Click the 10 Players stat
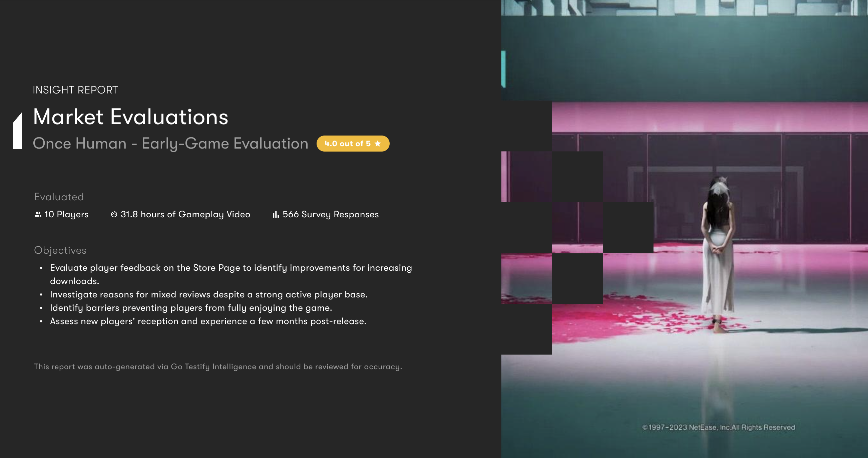 [x=66, y=215]
